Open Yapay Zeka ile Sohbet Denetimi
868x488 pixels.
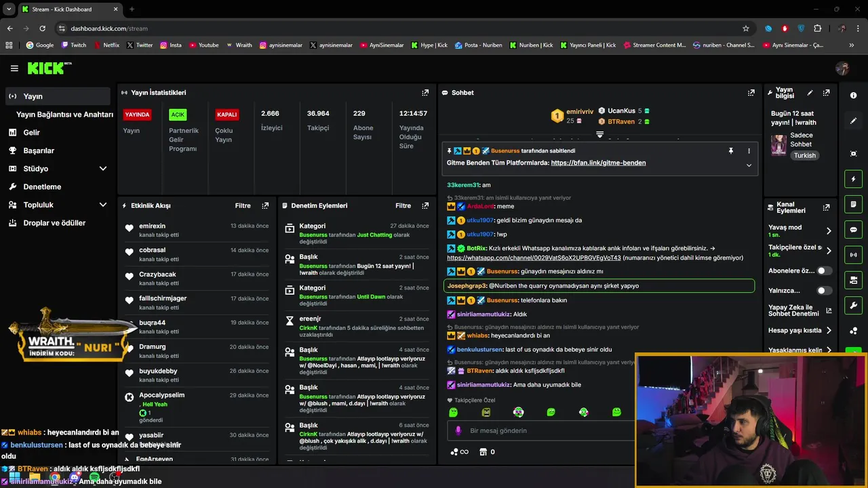(800, 310)
